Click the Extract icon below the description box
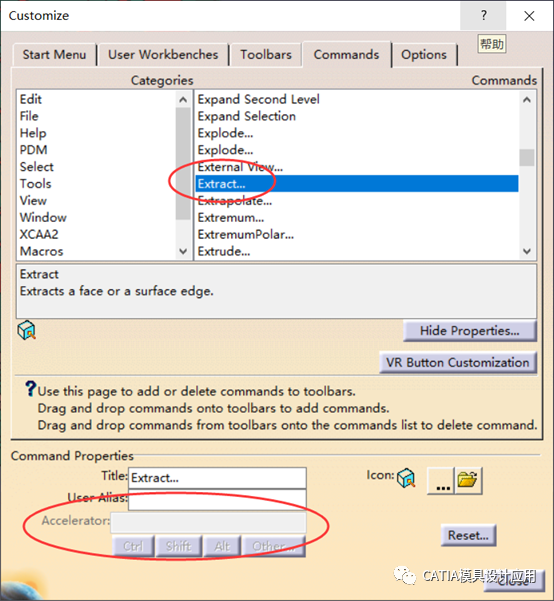This screenshot has height=601, width=554. [26, 330]
